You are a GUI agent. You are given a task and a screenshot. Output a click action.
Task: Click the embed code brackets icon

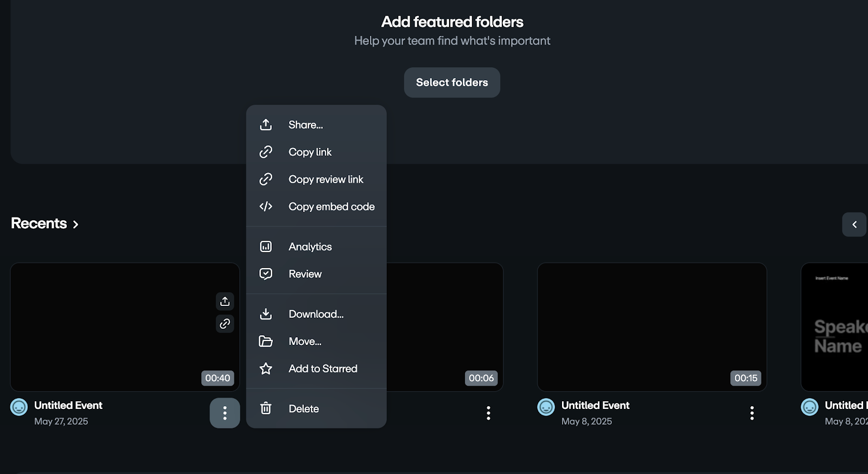(266, 207)
